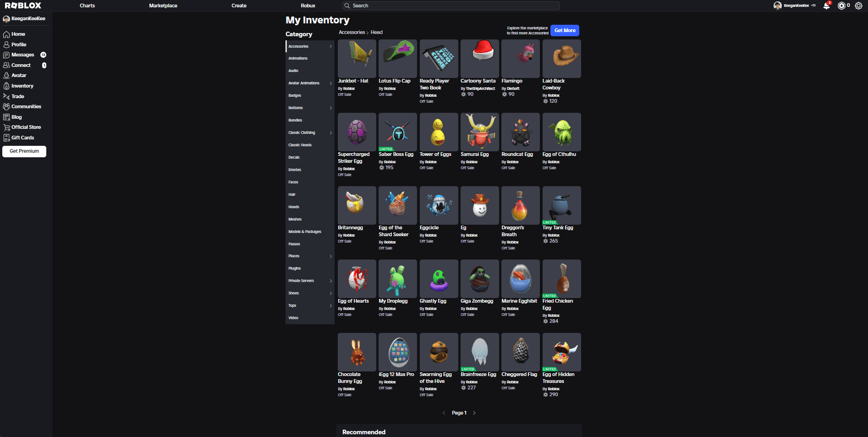Select the Trade icon
This screenshot has width=868, height=437.
click(x=6, y=96)
